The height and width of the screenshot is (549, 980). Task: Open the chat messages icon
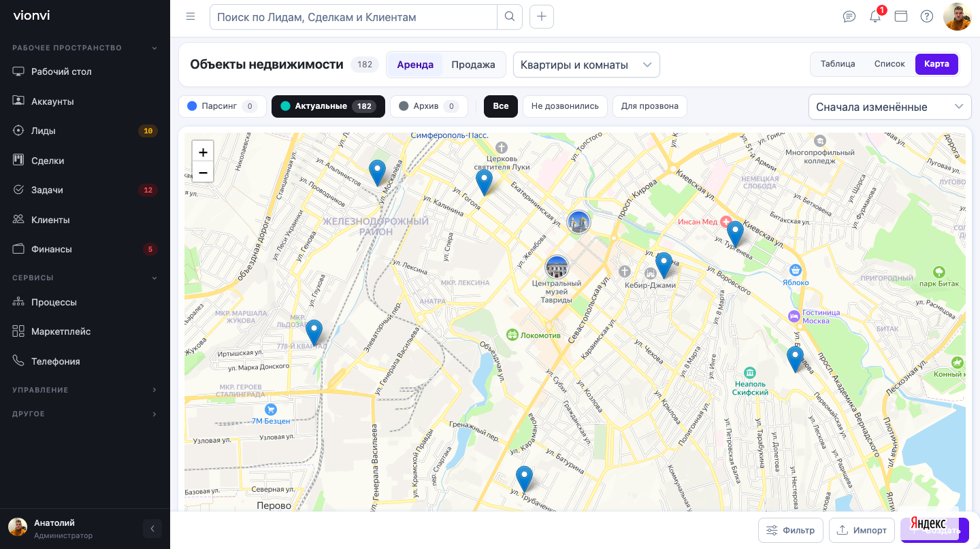(849, 17)
